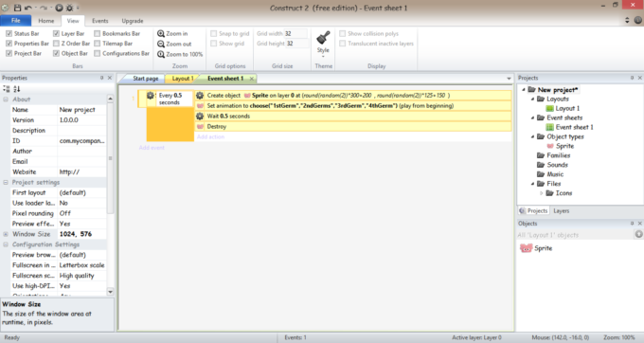Click the categorized view icon in Properties
The height and width of the screenshot is (343, 644).
[x=7, y=89]
